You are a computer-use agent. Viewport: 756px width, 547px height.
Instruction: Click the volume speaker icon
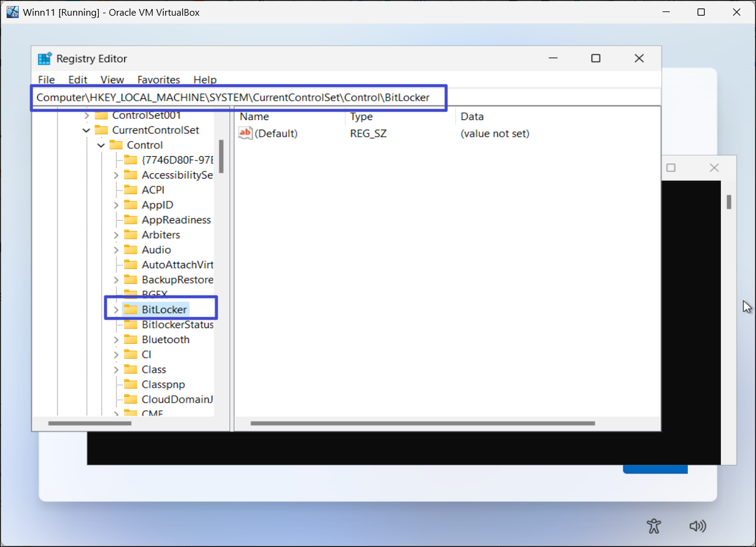click(698, 526)
